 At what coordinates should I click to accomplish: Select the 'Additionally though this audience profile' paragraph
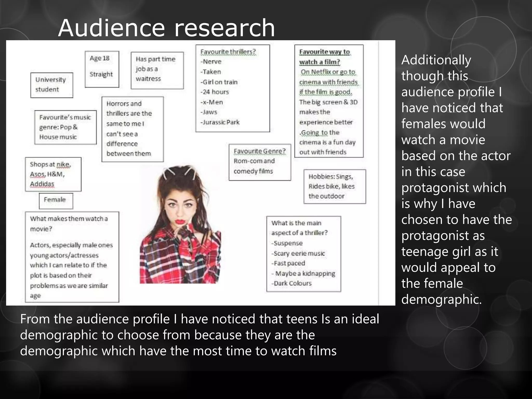(456, 179)
